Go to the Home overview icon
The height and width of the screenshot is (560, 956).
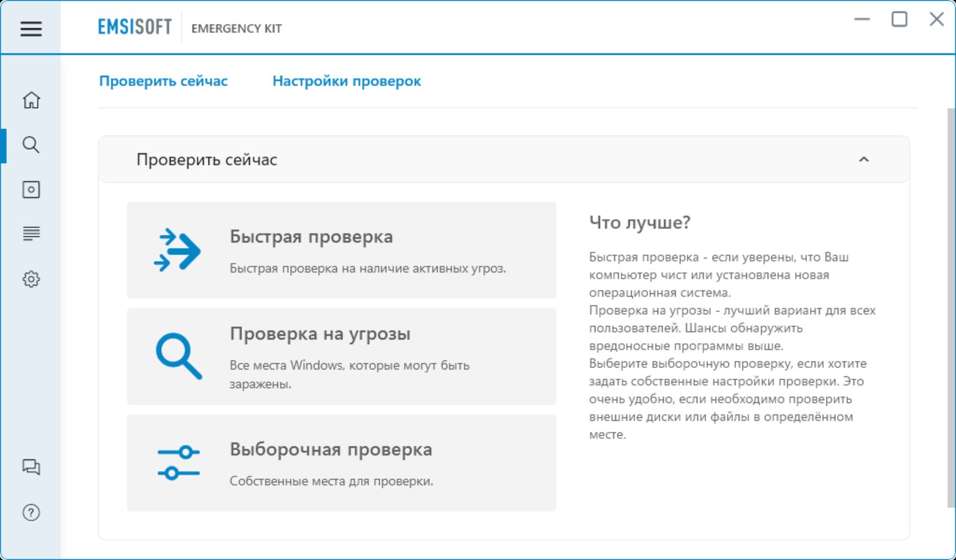pos(31,100)
